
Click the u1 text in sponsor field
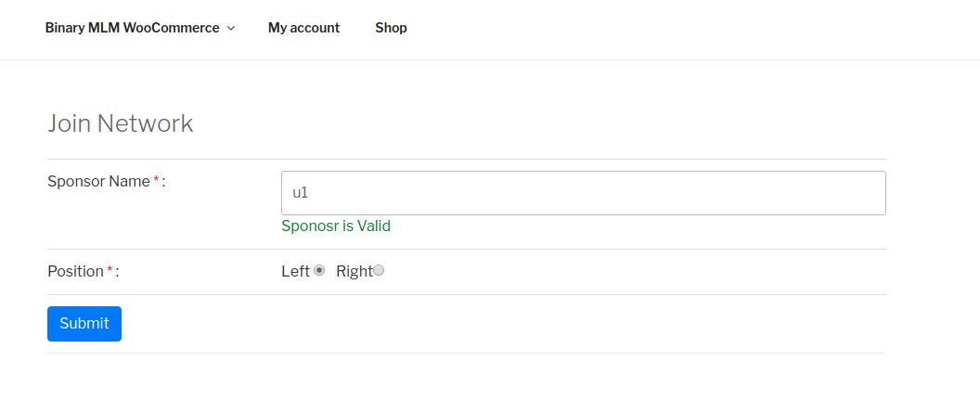click(300, 193)
